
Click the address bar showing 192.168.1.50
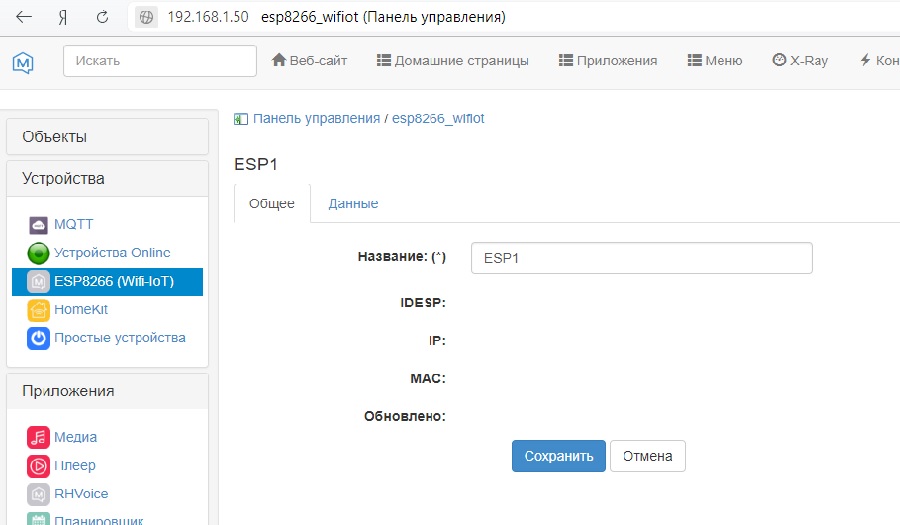[x=208, y=17]
